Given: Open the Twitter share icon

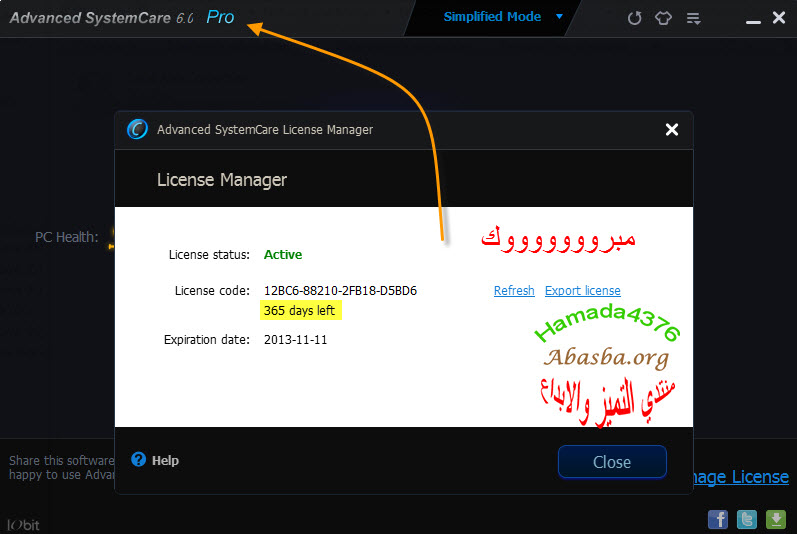Looking at the screenshot, I should 747,519.
